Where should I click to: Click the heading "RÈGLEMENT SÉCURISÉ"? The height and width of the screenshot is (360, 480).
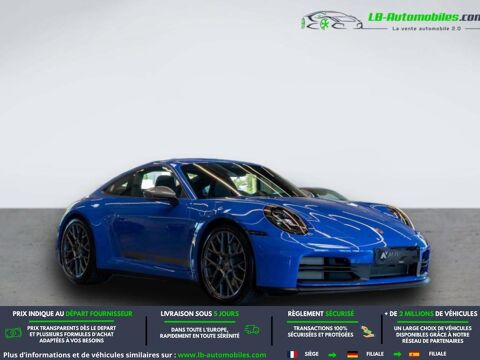321,314
